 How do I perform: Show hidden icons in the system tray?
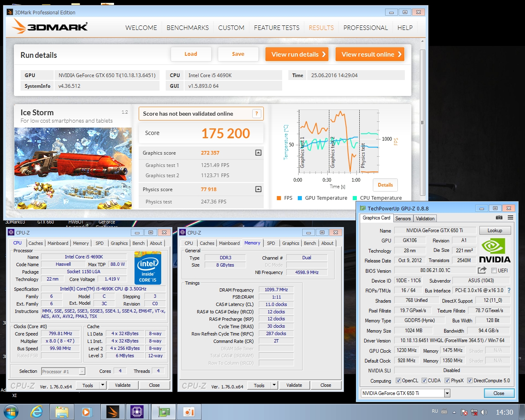(454, 412)
